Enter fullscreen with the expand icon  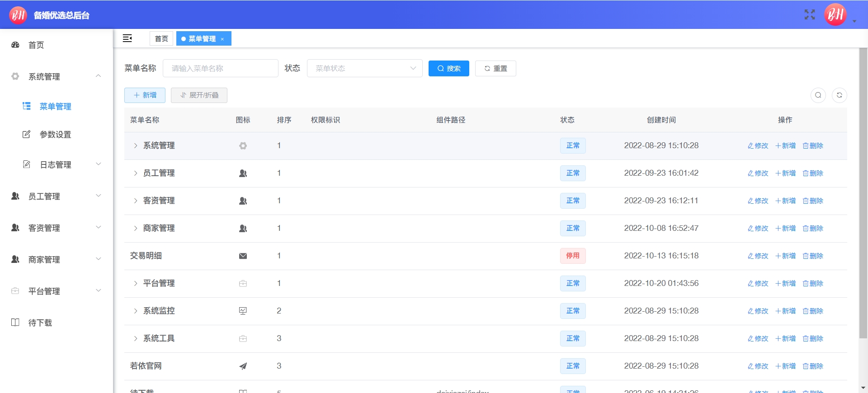pyautogui.click(x=810, y=14)
